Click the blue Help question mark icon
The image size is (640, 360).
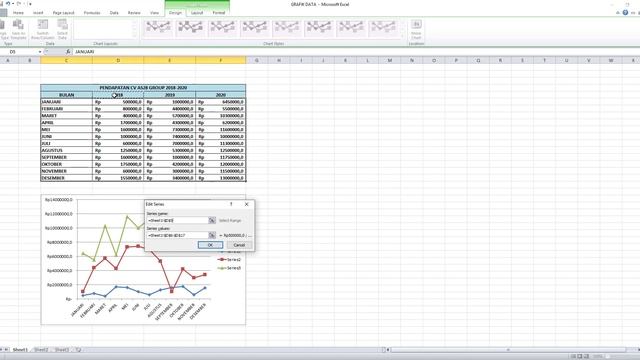[x=625, y=13]
